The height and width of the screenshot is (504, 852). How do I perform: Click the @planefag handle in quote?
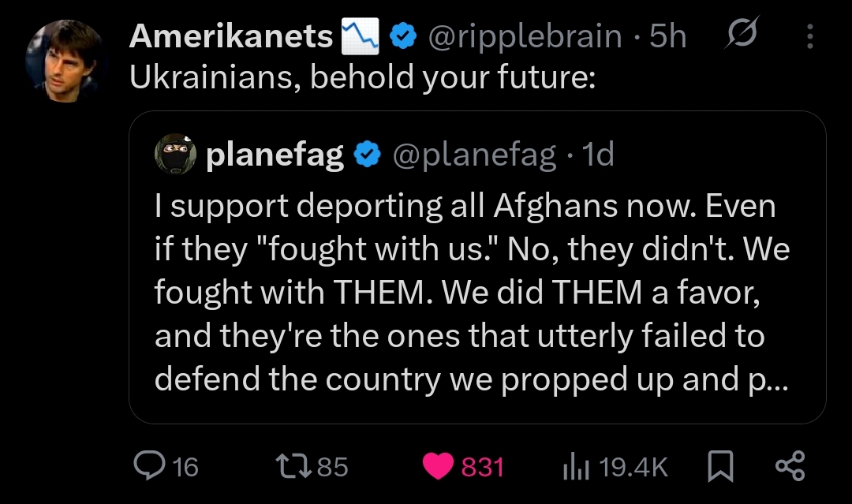(473, 155)
